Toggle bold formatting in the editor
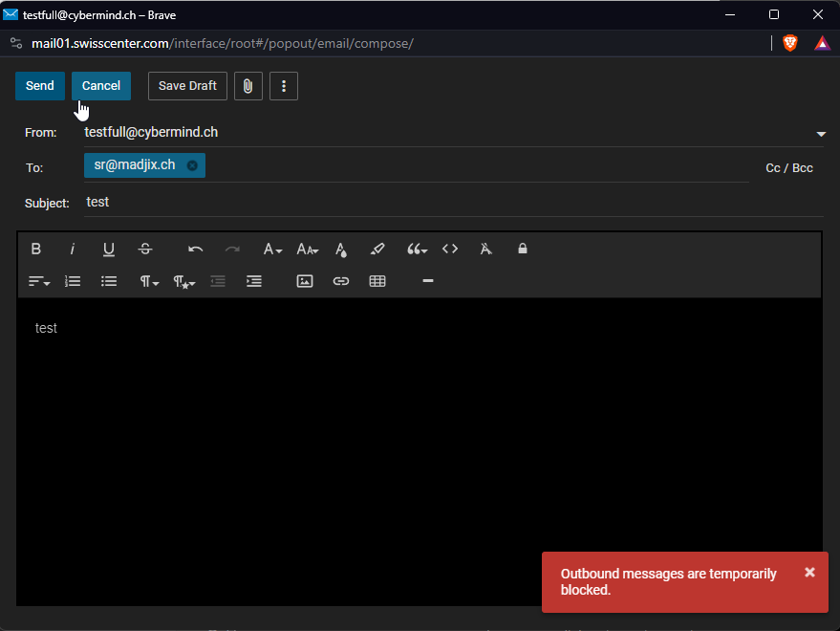The image size is (840, 631). point(36,249)
